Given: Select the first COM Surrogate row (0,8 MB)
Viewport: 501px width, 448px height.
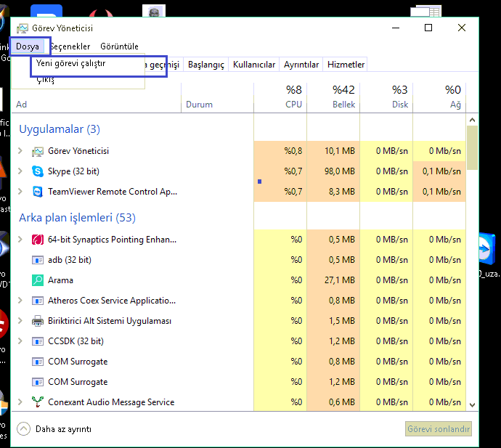Looking at the screenshot, I should click(239, 362).
